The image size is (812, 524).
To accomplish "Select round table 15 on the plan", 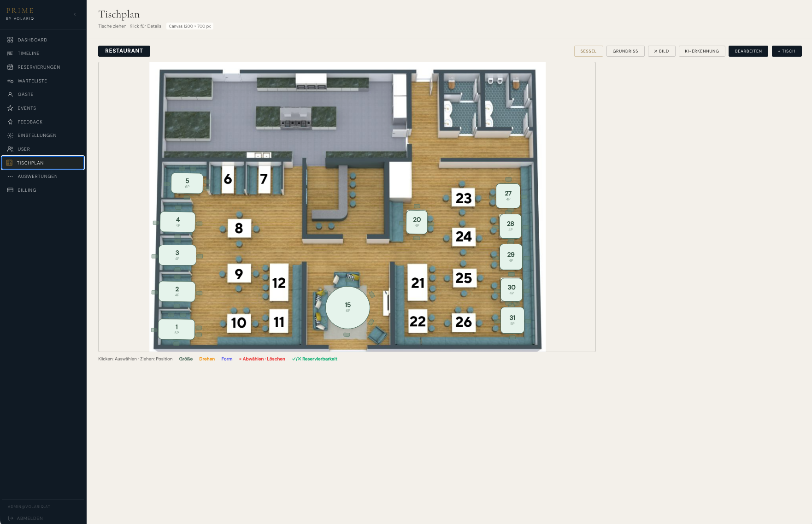I will (348, 307).
